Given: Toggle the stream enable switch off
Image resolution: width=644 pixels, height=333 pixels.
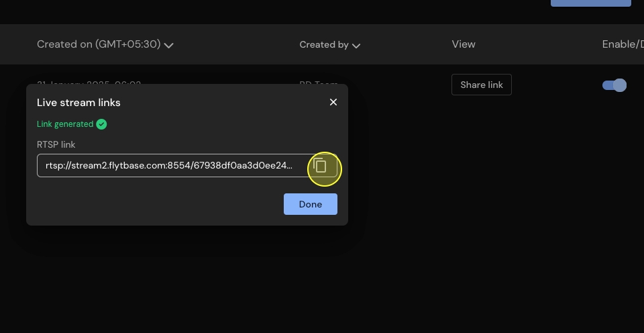Looking at the screenshot, I should [614, 85].
